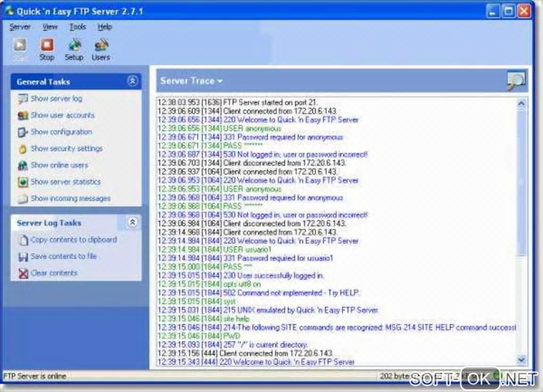This screenshot has height=392, width=543.
Task: Click the log scrollbar down arrow
Action: [x=521, y=360]
